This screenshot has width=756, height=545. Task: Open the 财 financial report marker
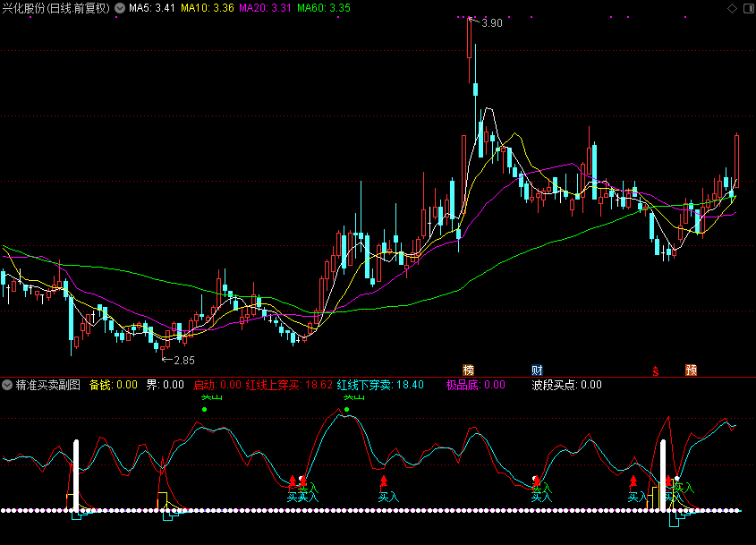click(x=537, y=370)
